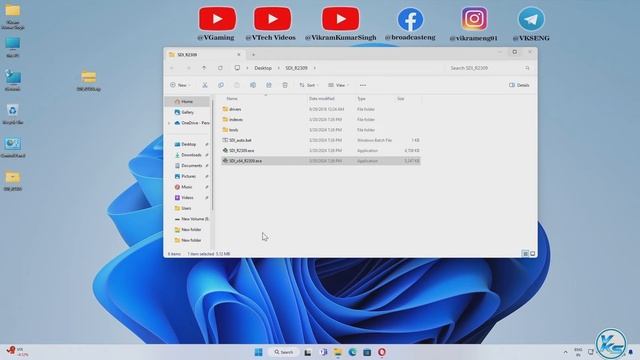Open Task View on the taskbar
The image size is (640, 360).
(308, 352)
